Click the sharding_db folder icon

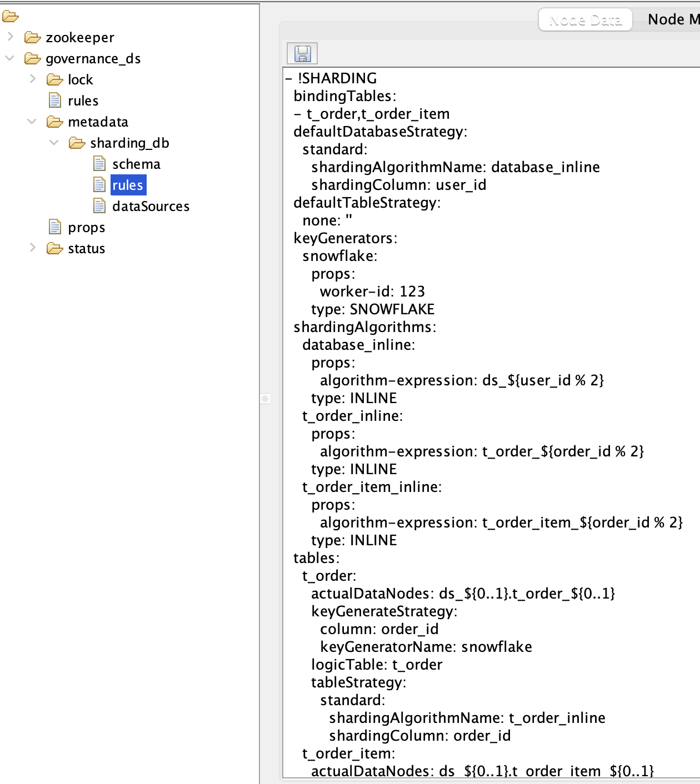76,143
